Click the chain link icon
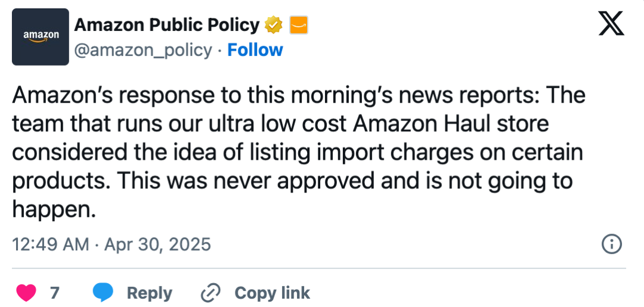 (210, 293)
